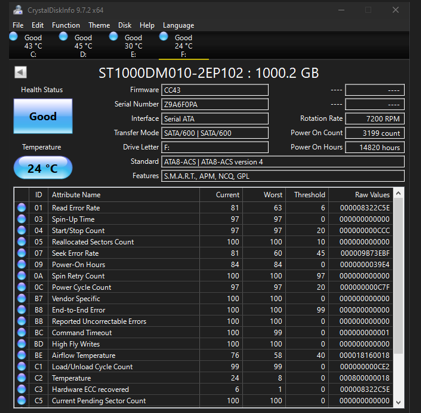The image size is (421, 413).
Task: Click the Serial Number field
Action: point(215,104)
